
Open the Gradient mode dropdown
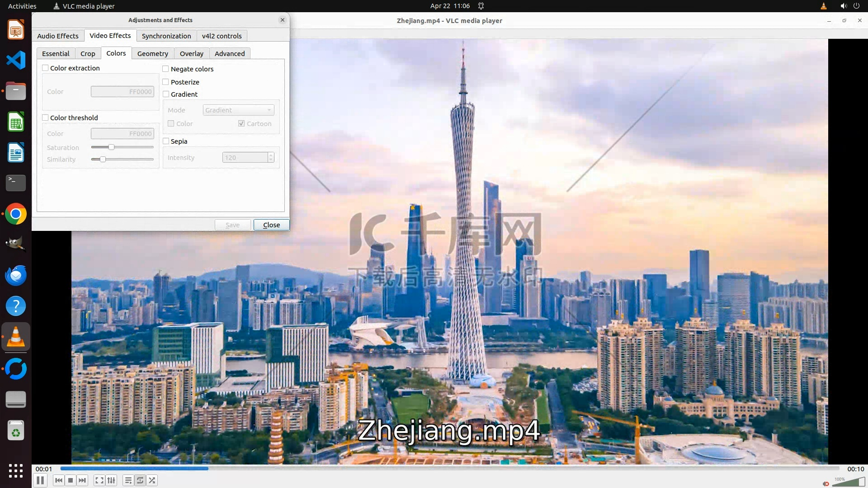[x=238, y=110]
